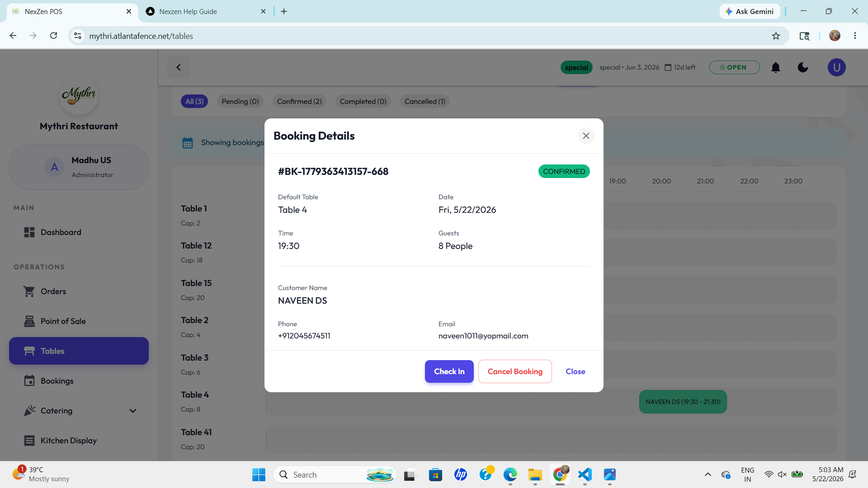Click the Mythri Restaurant logo

(x=79, y=95)
